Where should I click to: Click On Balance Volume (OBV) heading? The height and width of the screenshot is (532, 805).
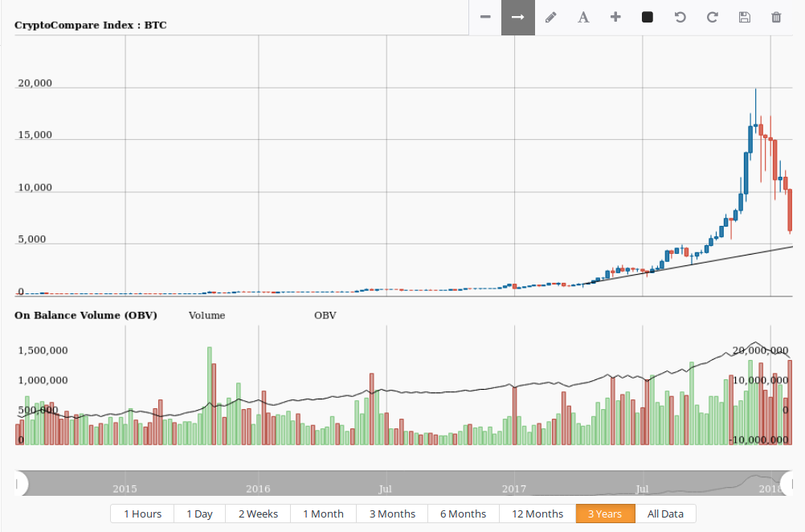click(86, 315)
